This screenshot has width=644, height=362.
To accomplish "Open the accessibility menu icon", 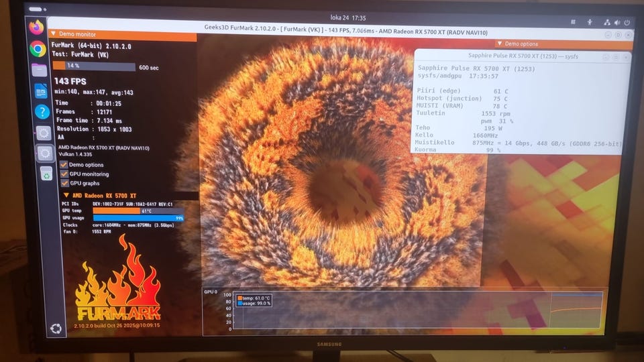I will point(590,22).
